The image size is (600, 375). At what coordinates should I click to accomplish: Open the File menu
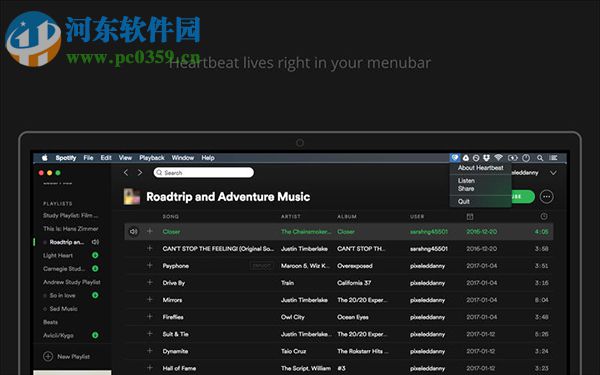pos(88,158)
